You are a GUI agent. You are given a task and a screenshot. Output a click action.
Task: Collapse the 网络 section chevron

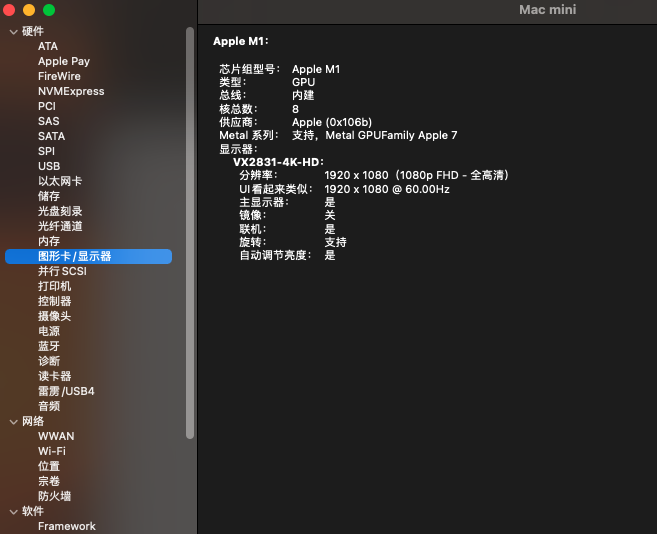(13, 422)
